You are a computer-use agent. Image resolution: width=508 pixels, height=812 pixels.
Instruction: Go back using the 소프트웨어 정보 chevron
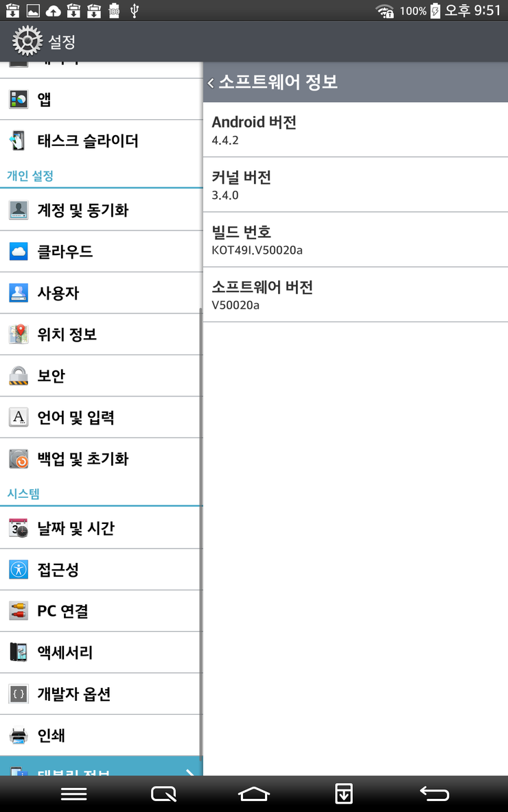211,82
